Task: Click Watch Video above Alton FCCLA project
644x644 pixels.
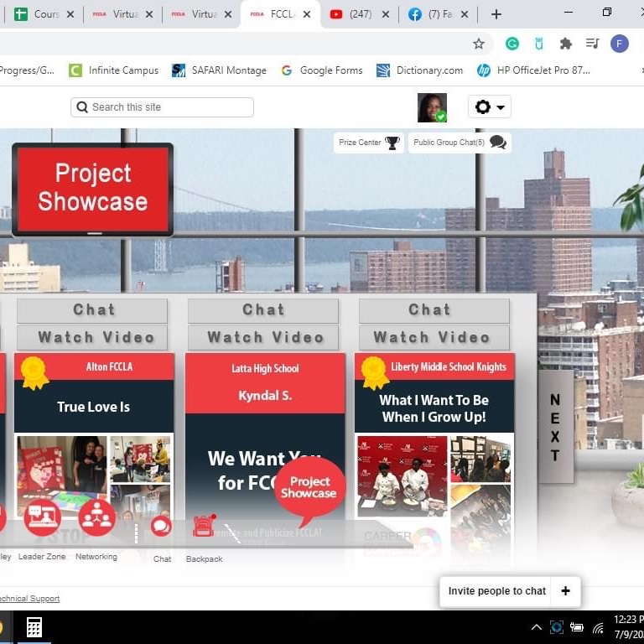Action: click(92, 338)
